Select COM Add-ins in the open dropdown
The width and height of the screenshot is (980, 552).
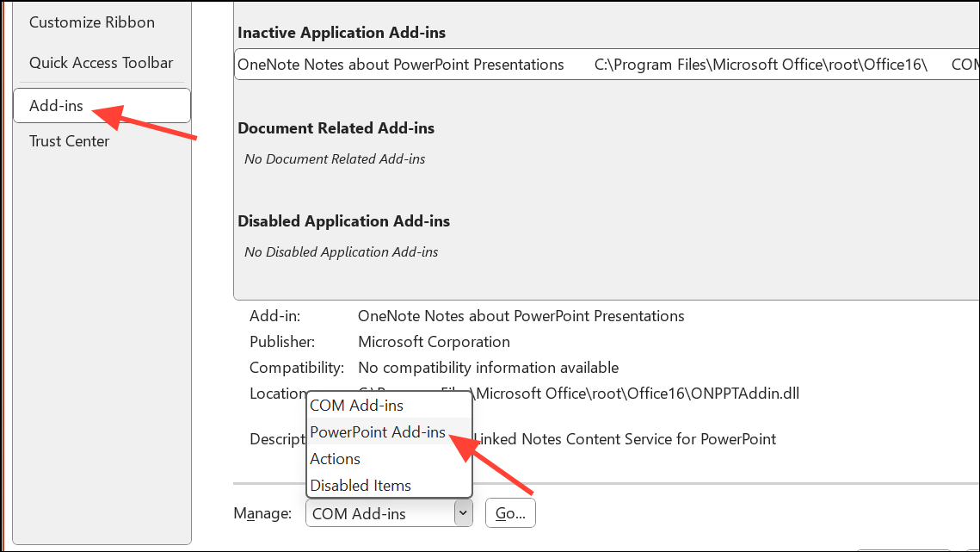356,405
